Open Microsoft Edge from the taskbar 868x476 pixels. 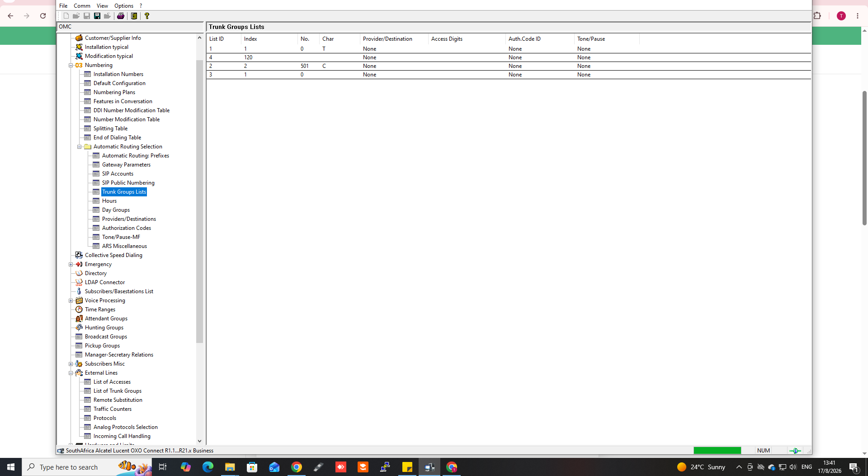pyautogui.click(x=208, y=467)
